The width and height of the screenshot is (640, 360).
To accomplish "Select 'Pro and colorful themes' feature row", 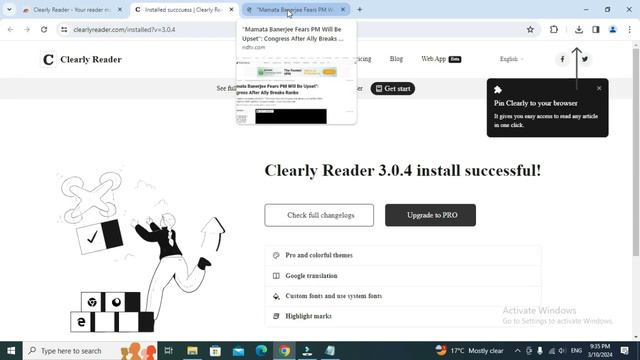I will [x=403, y=256].
